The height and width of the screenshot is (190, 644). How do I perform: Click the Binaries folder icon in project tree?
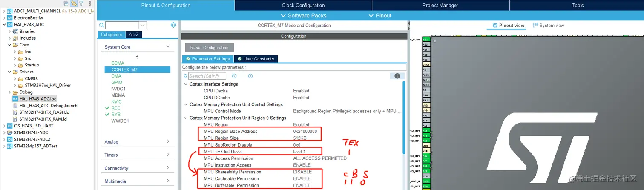tap(15, 31)
